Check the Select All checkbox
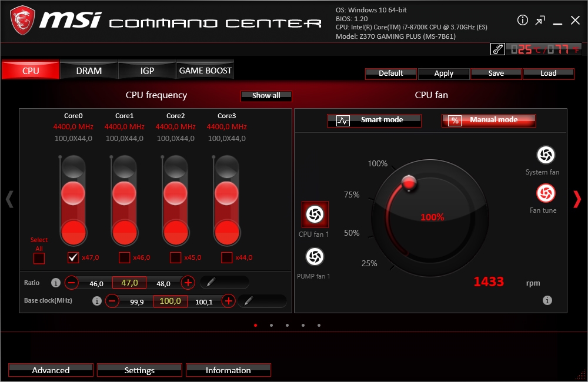Viewport: 588px width, 382px height. (39, 258)
